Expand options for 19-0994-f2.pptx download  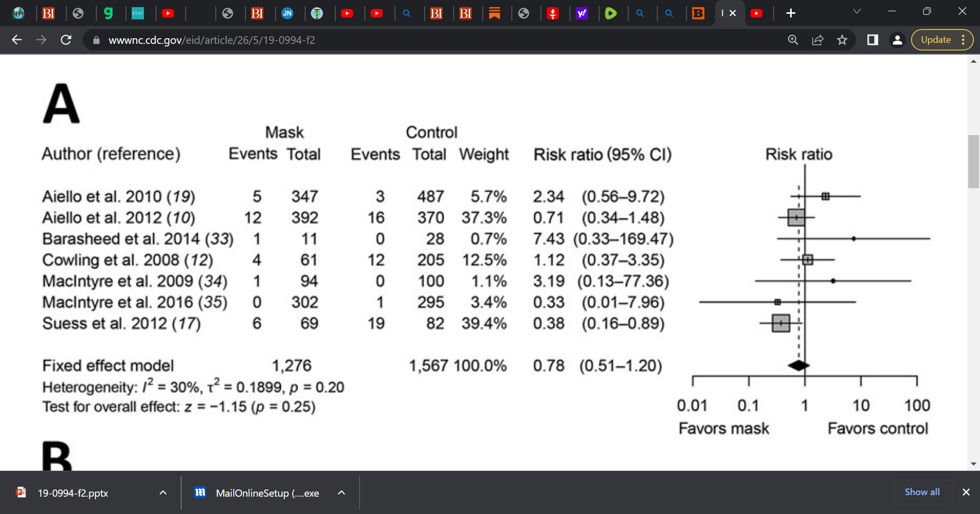(x=163, y=493)
